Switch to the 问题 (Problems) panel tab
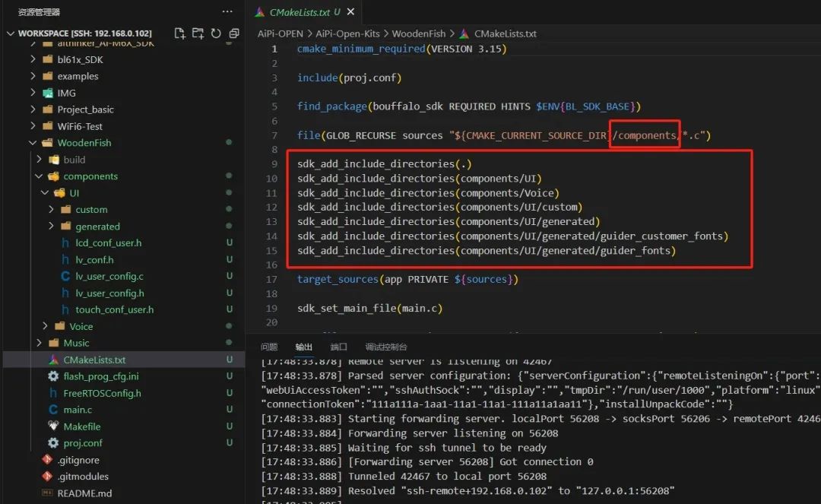The width and height of the screenshot is (821, 504). (x=268, y=347)
